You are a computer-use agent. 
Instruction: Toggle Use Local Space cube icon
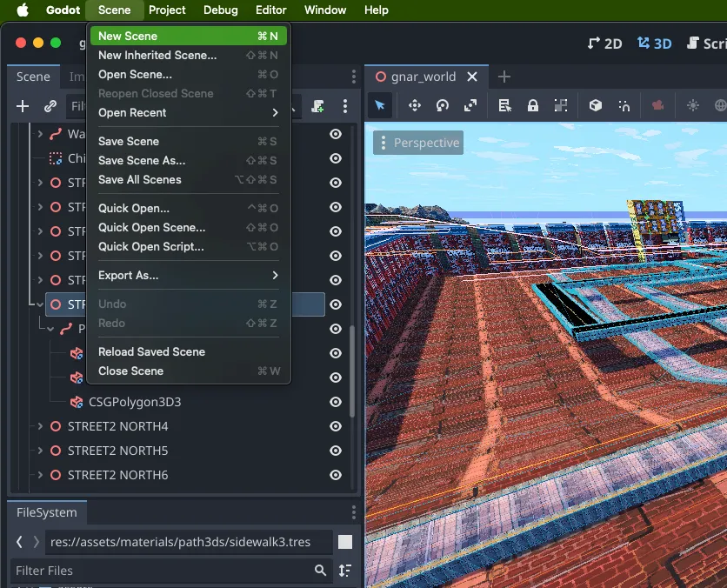click(596, 106)
